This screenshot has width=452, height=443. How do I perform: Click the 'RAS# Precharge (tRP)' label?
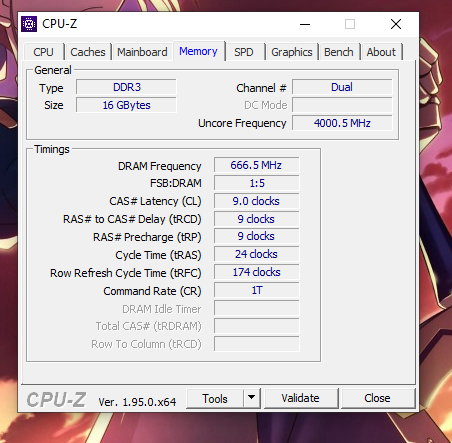coord(147,237)
